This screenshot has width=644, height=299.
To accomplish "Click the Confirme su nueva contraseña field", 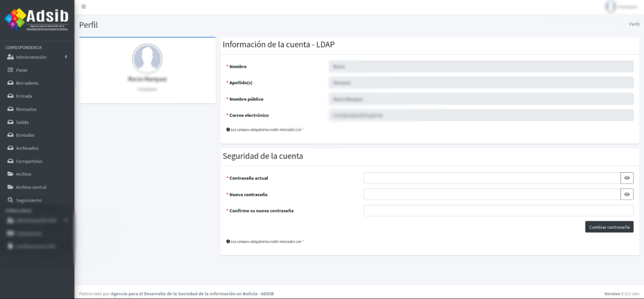I will tap(498, 211).
